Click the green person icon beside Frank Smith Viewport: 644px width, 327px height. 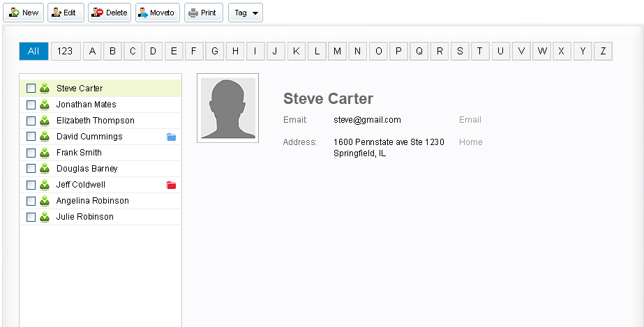[45, 153]
